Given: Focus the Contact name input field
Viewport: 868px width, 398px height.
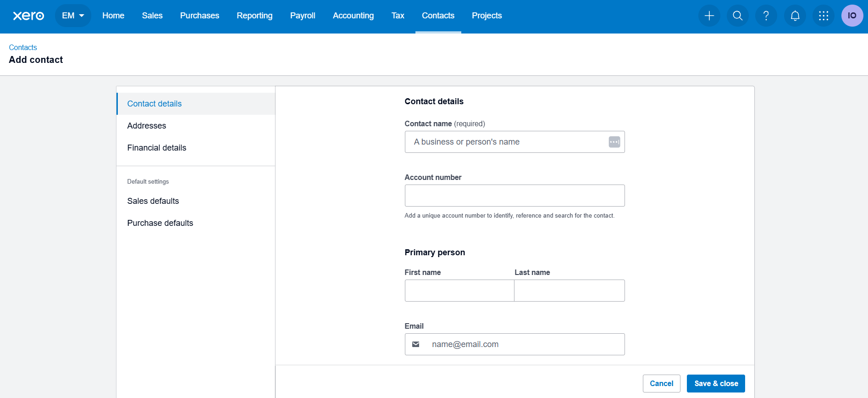Looking at the screenshot, I should pos(514,142).
